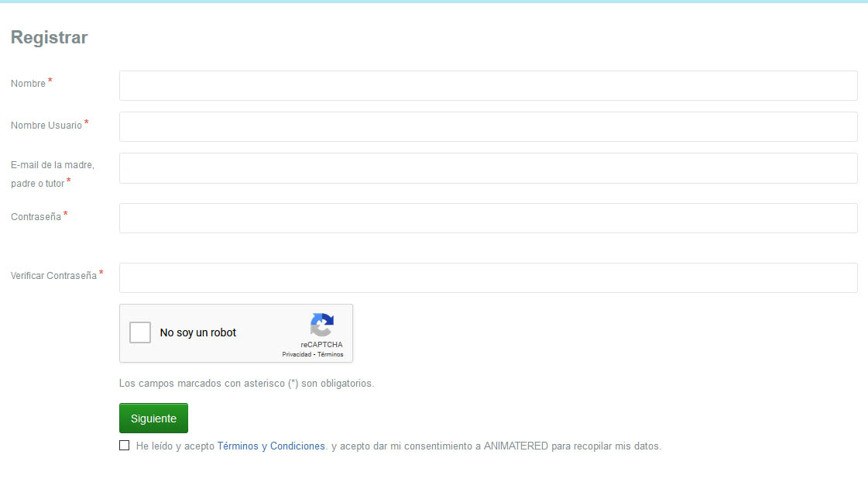The width and height of the screenshot is (868, 496).
Task: Click the "No soy un robot" text
Action: point(198,332)
